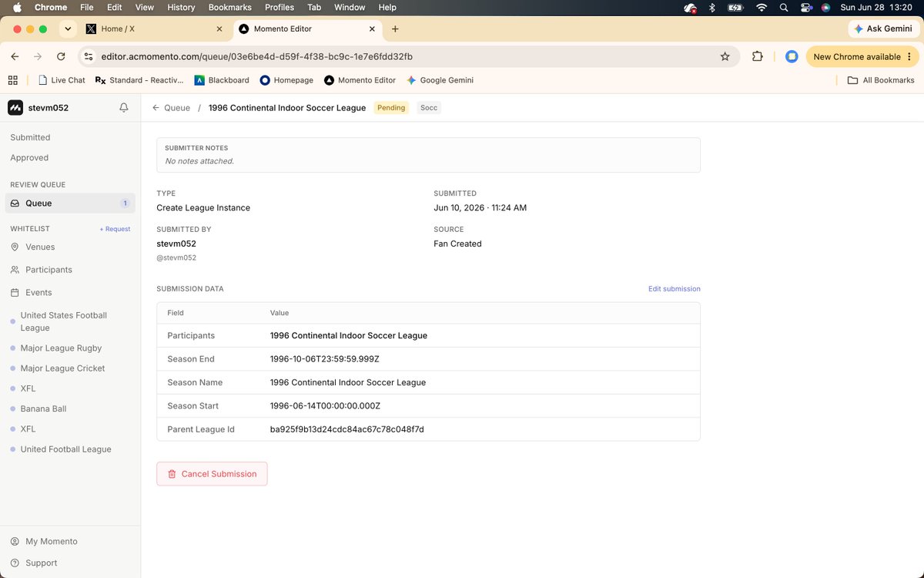The image size is (924, 578).
Task: Open Live Chat bookmark
Action: 62,80
